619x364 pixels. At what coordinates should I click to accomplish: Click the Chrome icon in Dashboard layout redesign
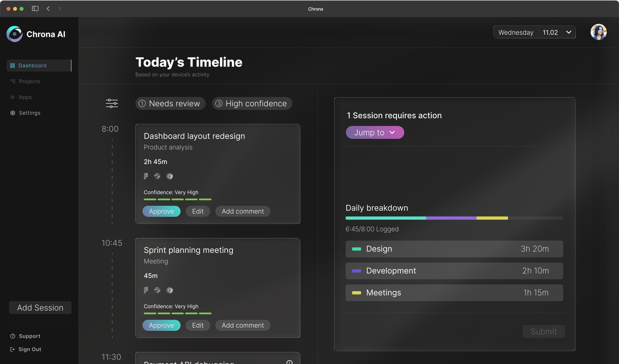(x=169, y=176)
